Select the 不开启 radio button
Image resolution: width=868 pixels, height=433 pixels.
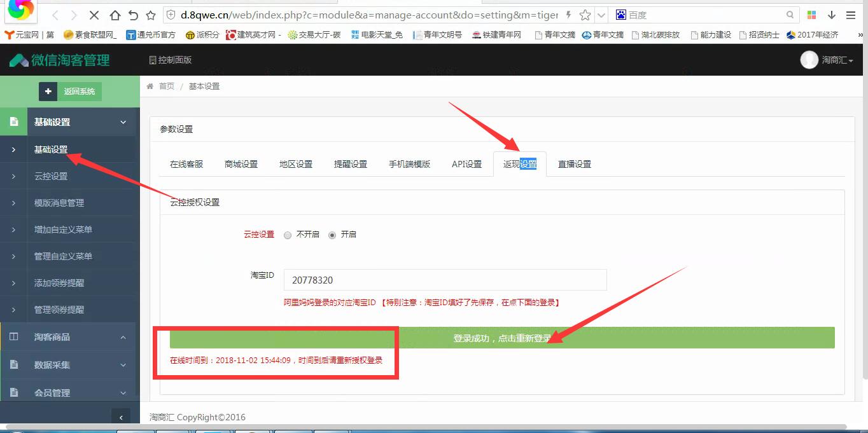[x=288, y=235]
